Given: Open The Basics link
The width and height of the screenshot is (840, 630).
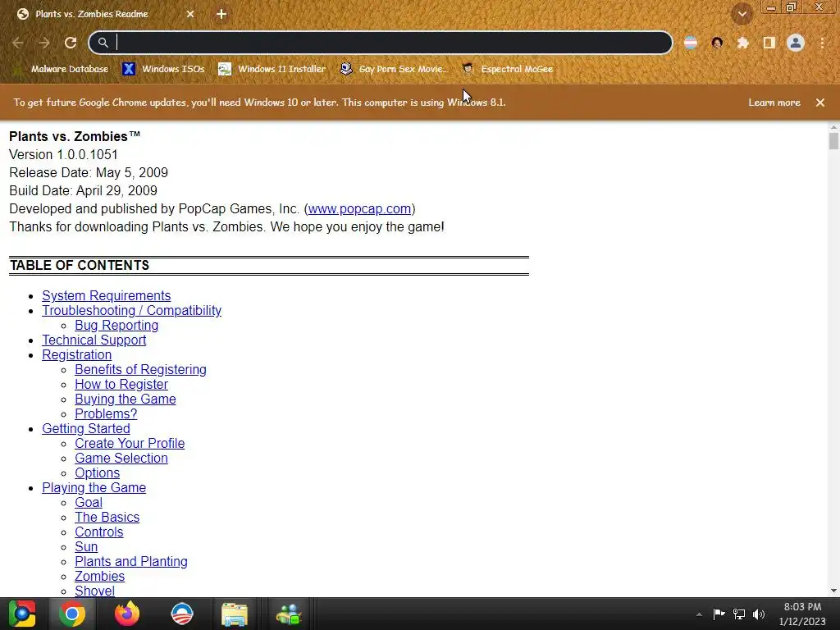Looking at the screenshot, I should [107, 518].
